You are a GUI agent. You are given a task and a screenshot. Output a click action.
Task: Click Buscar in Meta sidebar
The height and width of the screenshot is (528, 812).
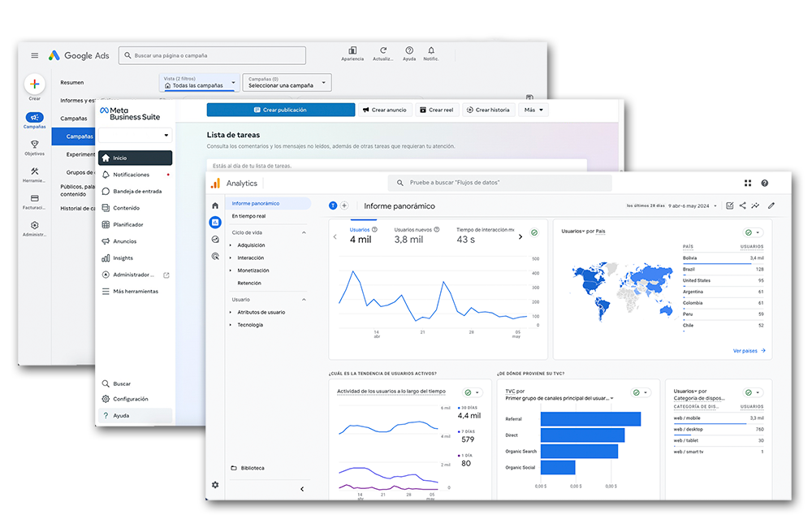point(116,384)
